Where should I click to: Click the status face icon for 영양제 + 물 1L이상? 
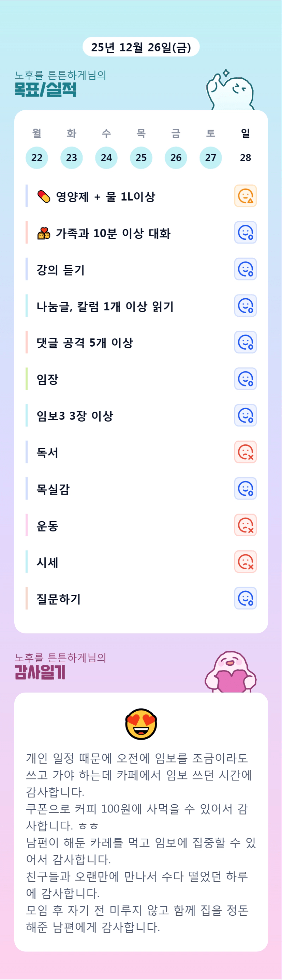point(245,196)
